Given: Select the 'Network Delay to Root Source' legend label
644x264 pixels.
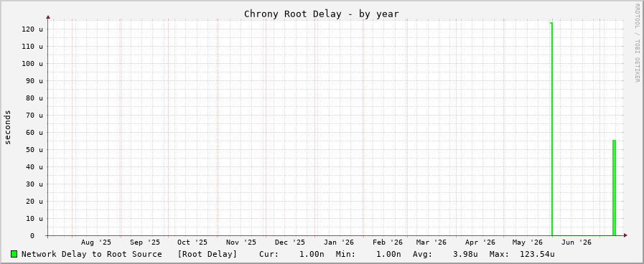Looking at the screenshot, I should (92, 254).
